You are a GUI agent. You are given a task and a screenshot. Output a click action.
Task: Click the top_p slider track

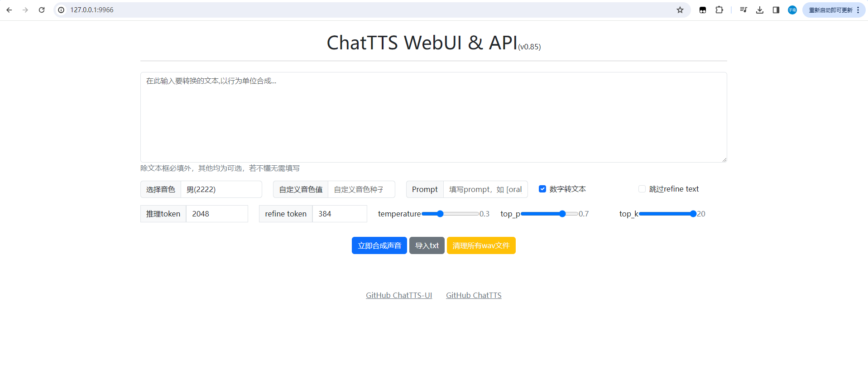[x=549, y=214]
